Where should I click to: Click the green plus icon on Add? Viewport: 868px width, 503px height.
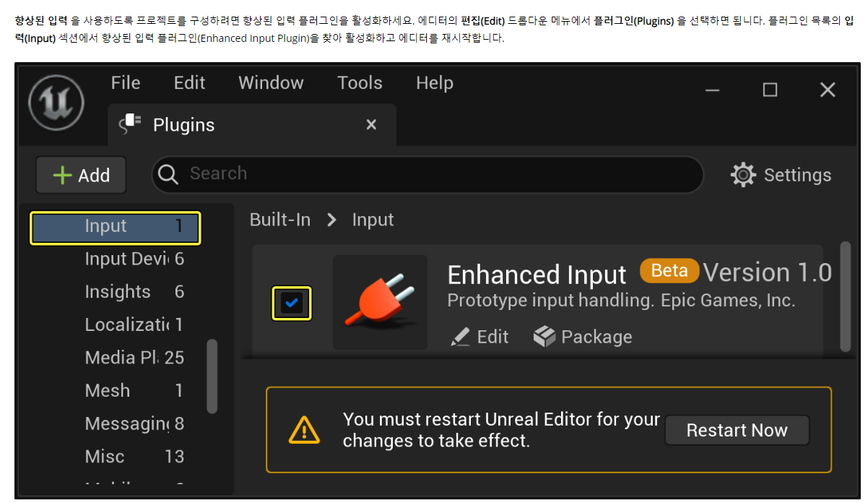64,176
